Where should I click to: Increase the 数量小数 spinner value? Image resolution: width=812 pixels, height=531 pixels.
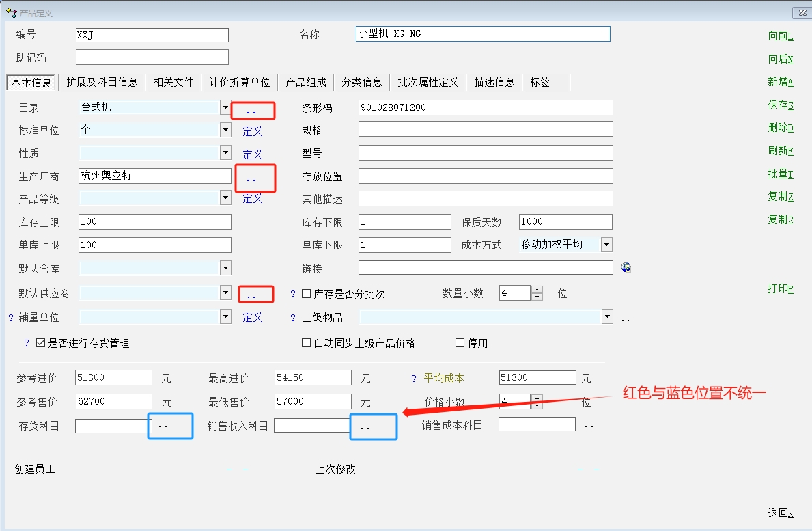pyautogui.click(x=537, y=290)
